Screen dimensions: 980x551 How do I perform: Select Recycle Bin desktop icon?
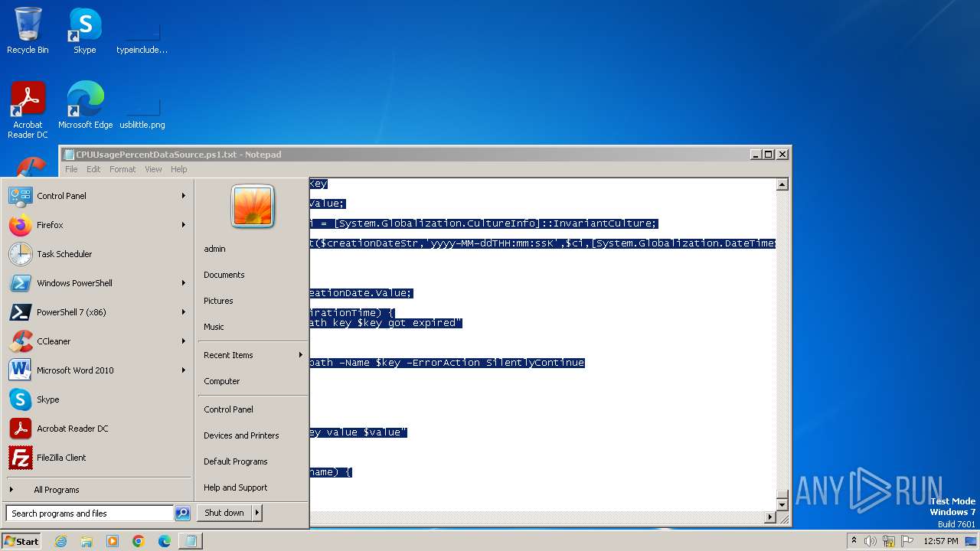tap(28, 31)
